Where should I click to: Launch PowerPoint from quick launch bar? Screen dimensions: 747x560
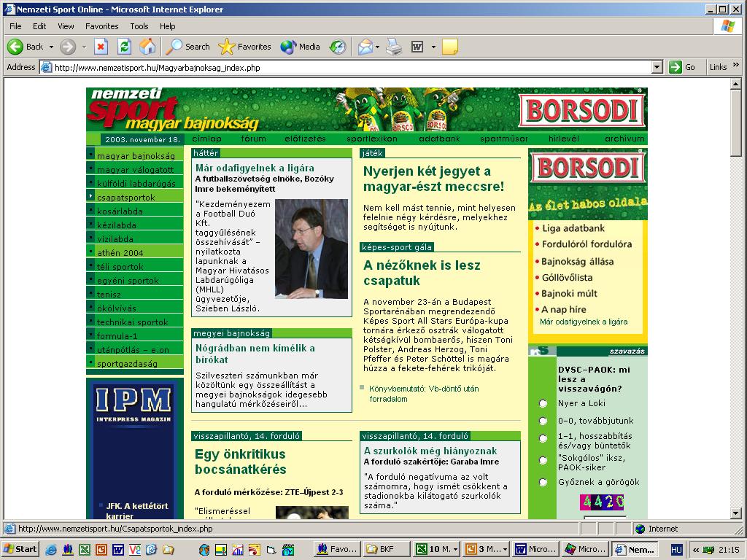101,550
